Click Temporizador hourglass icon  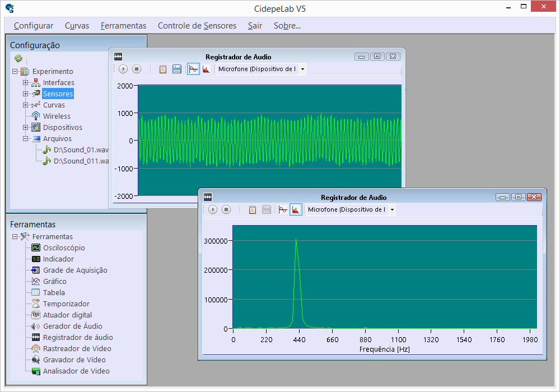36,304
